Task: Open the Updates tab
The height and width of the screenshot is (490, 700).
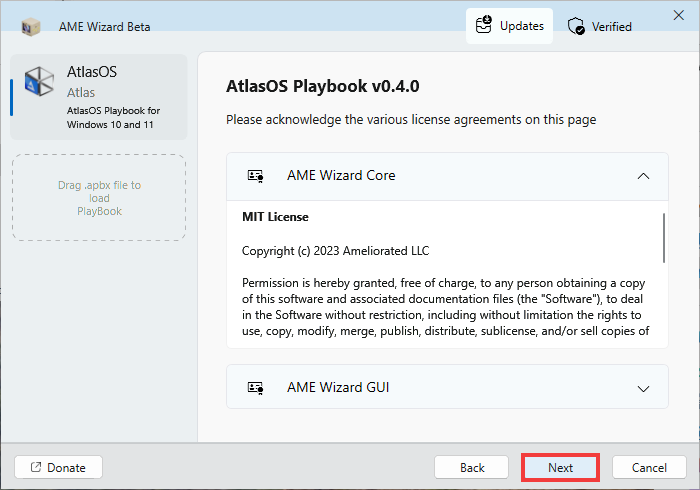Action: coord(509,26)
